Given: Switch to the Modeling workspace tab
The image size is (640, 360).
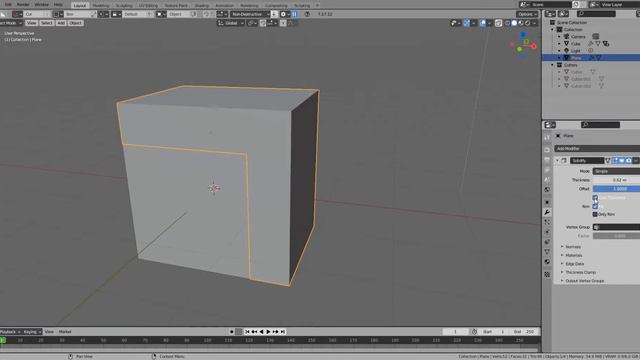Looking at the screenshot, I should pos(101,5).
